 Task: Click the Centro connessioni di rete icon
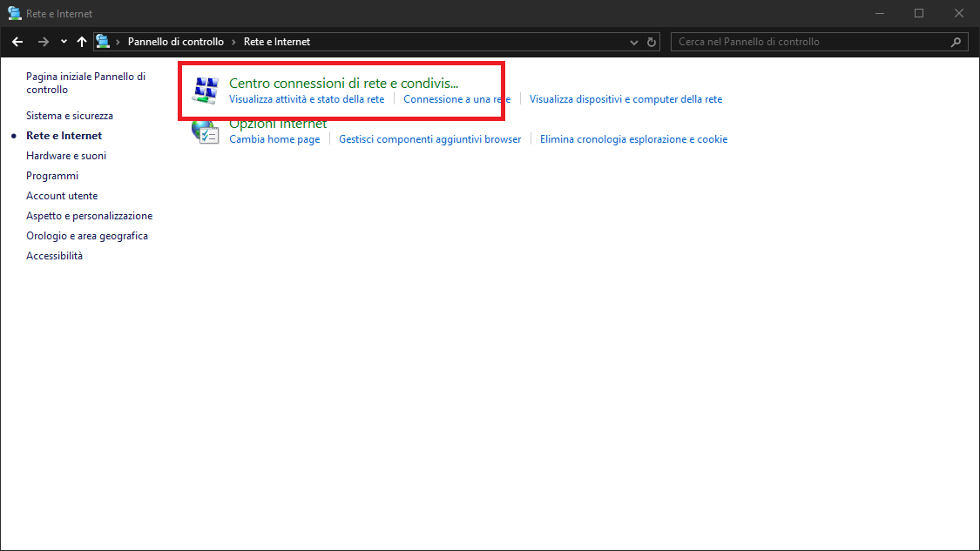point(206,91)
